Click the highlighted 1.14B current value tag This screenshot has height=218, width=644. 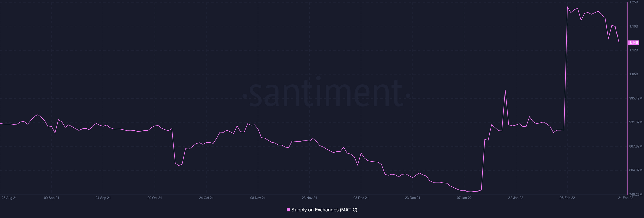click(x=634, y=43)
